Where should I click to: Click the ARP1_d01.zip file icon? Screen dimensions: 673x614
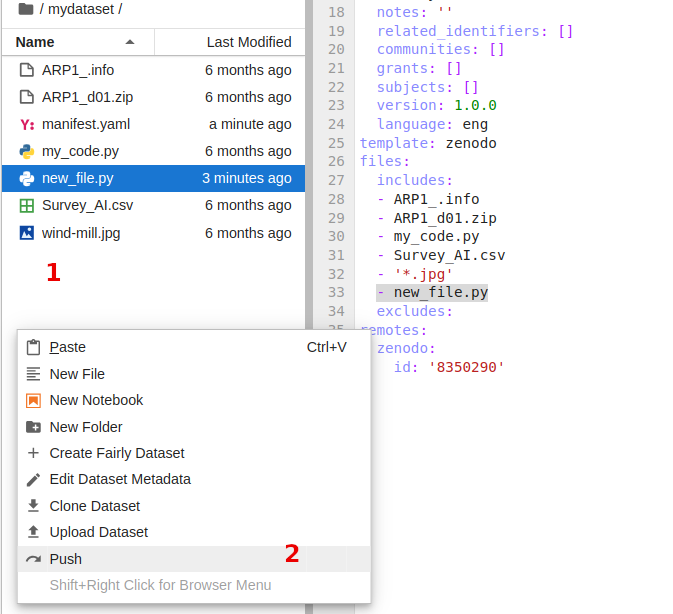click(x=27, y=97)
